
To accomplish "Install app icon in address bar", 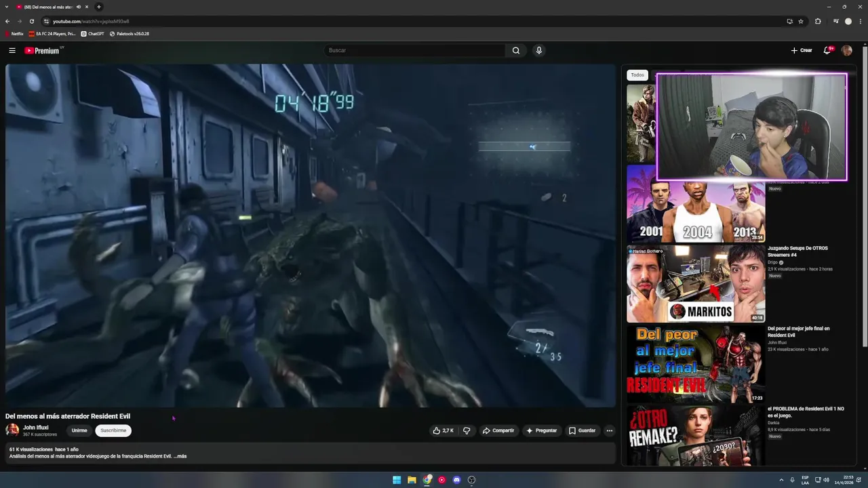I will [x=789, y=21].
